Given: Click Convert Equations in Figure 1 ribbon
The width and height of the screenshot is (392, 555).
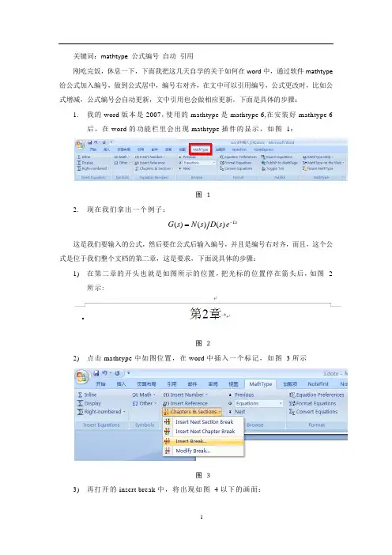Looking at the screenshot, I should [x=236, y=169].
